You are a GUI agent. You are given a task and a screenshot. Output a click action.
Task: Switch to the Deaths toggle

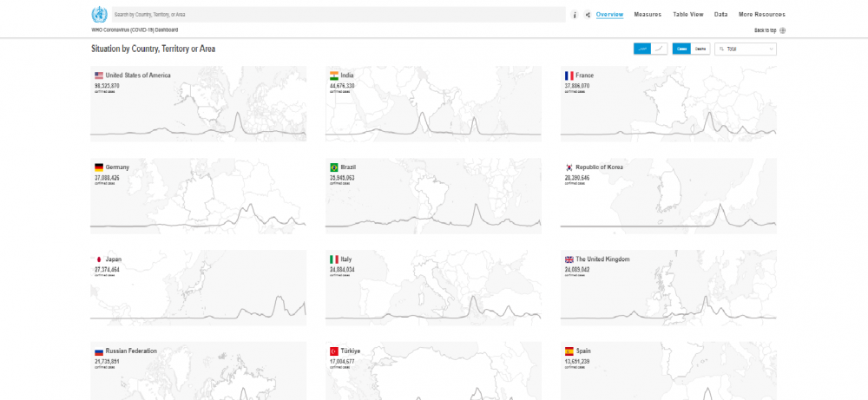tap(700, 49)
